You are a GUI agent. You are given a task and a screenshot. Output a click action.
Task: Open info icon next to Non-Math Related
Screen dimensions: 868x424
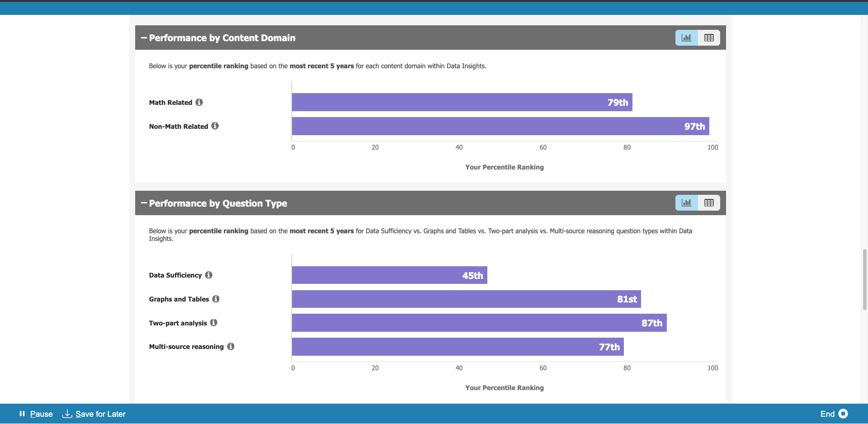pos(215,126)
